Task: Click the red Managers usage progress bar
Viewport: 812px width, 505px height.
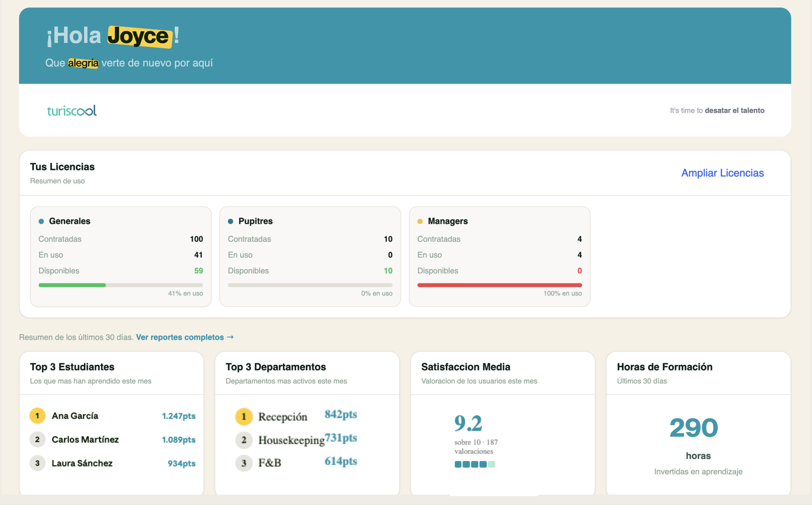Action: pos(499,285)
